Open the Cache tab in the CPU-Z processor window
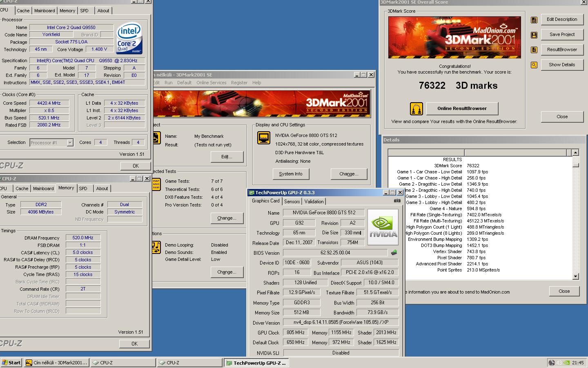Screen dimensions: 588x368 click(x=23, y=11)
